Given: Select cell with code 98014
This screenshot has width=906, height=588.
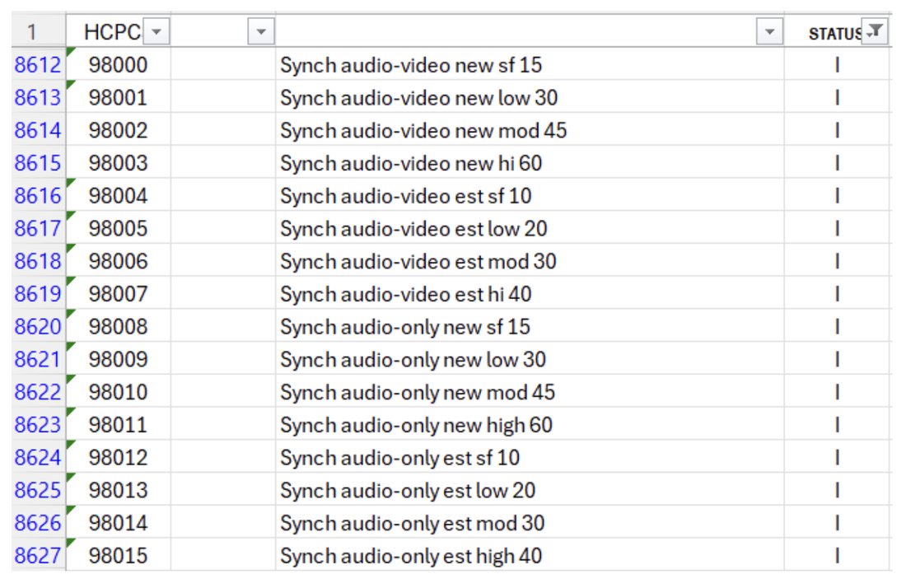Looking at the screenshot, I should (119, 523).
